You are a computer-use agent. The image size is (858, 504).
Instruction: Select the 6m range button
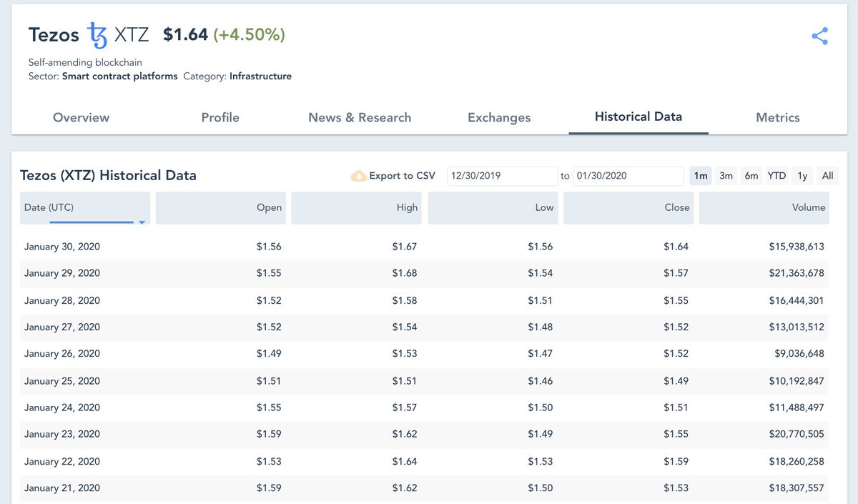pos(751,176)
